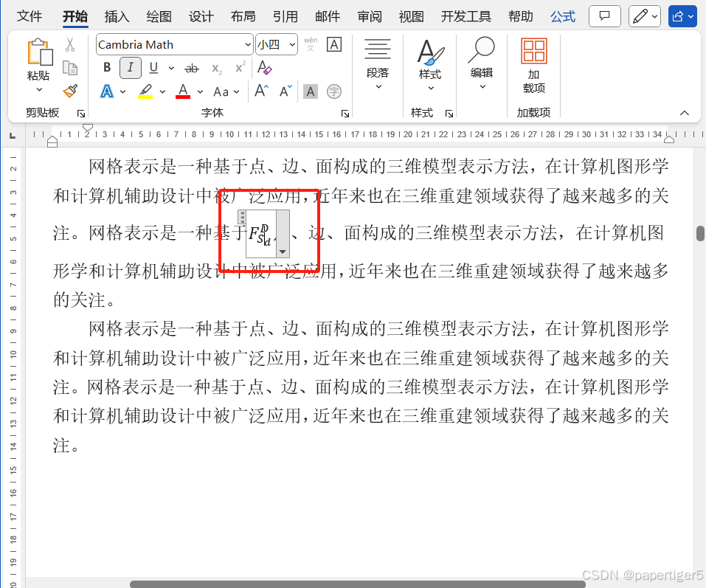The image size is (706, 588).
Task: Toggle superscript formatting
Action: point(240,68)
